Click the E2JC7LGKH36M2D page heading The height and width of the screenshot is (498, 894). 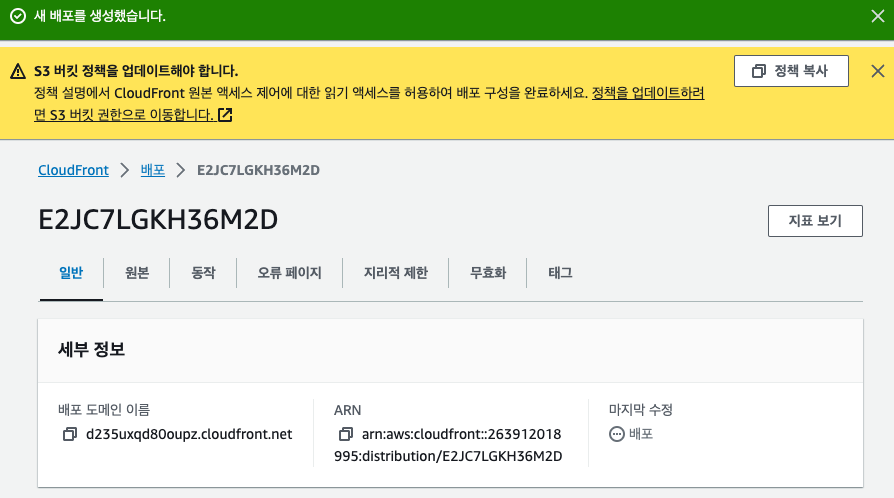coord(158,220)
